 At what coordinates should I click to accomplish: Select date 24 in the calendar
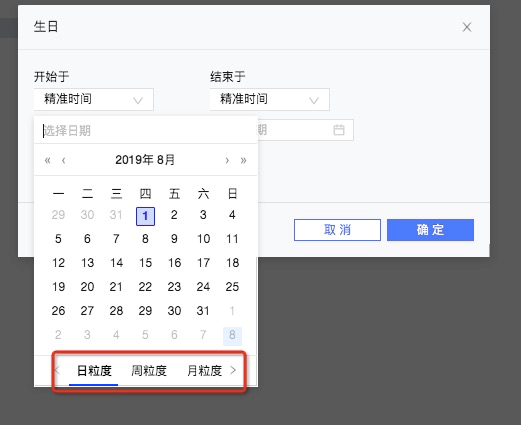coord(203,287)
